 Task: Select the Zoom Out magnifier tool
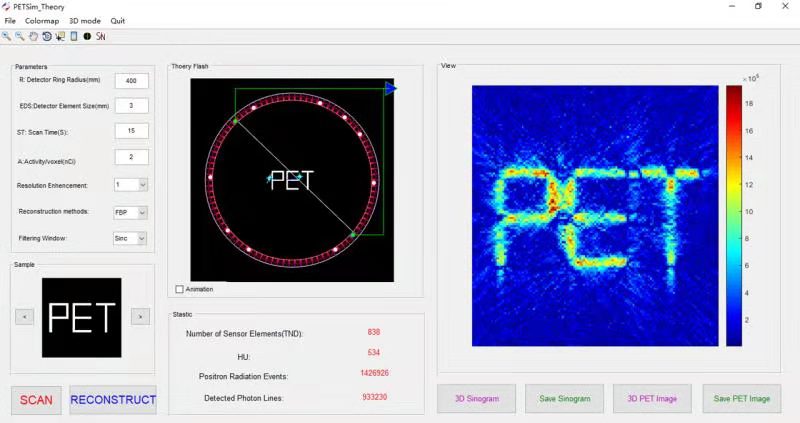coord(20,36)
